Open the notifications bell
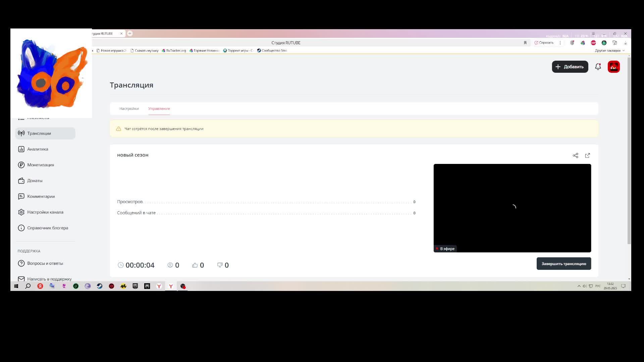The width and height of the screenshot is (644, 362). [598, 67]
